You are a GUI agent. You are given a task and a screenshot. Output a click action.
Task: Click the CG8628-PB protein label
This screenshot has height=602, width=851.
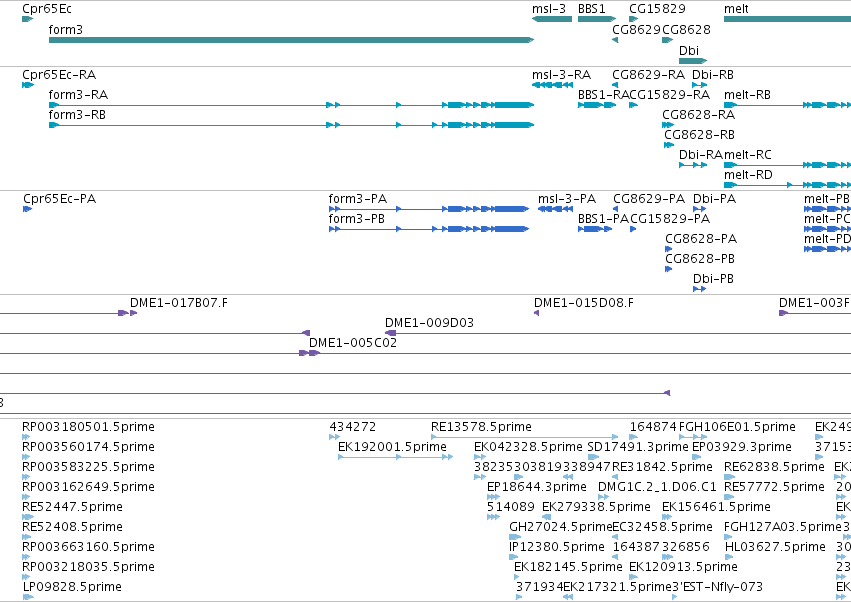700,259
